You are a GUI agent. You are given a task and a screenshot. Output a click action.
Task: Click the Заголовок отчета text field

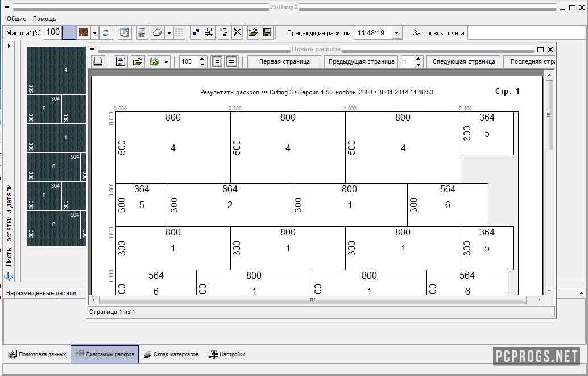pos(527,33)
